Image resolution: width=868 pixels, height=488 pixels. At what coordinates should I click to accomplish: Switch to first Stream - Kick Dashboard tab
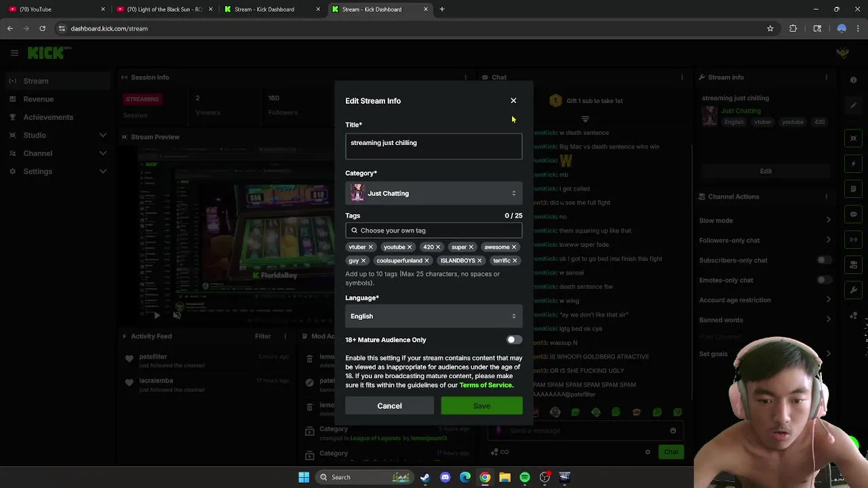point(271,9)
